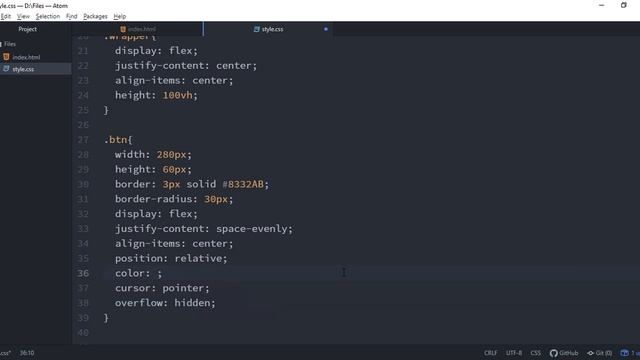Click the CSS icon beside style.css in tree
Screen dimensions: 640x360
pos(6,69)
